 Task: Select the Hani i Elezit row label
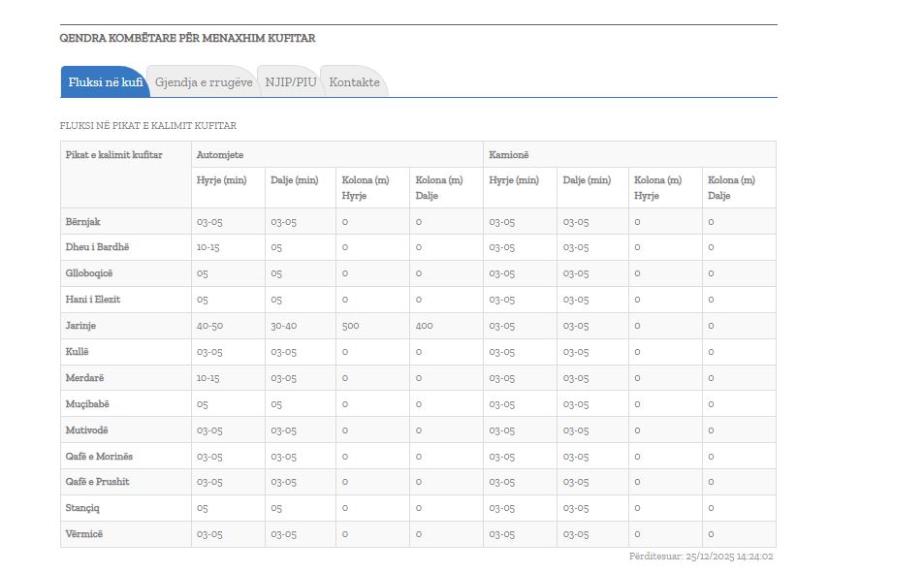pos(93,300)
